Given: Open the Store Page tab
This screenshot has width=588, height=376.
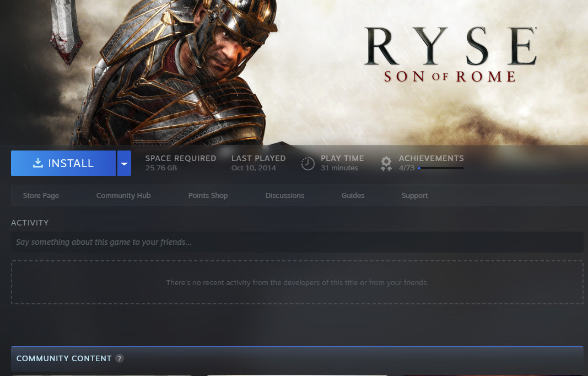Looking at the screenshot, I should [41, 196].
